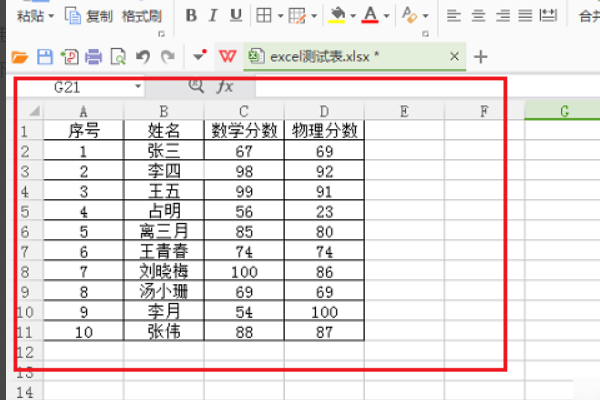Open the draw border dropdown arrow
The width and height of the screenshot is (600, 400).
314,16
